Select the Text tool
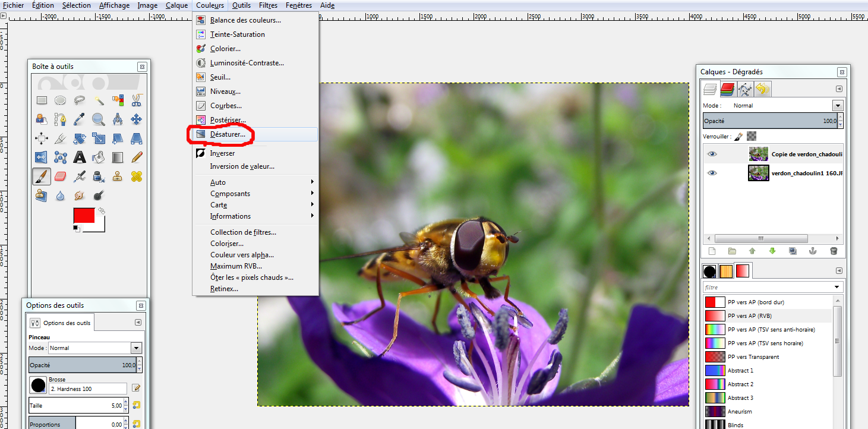 point(80,157)
